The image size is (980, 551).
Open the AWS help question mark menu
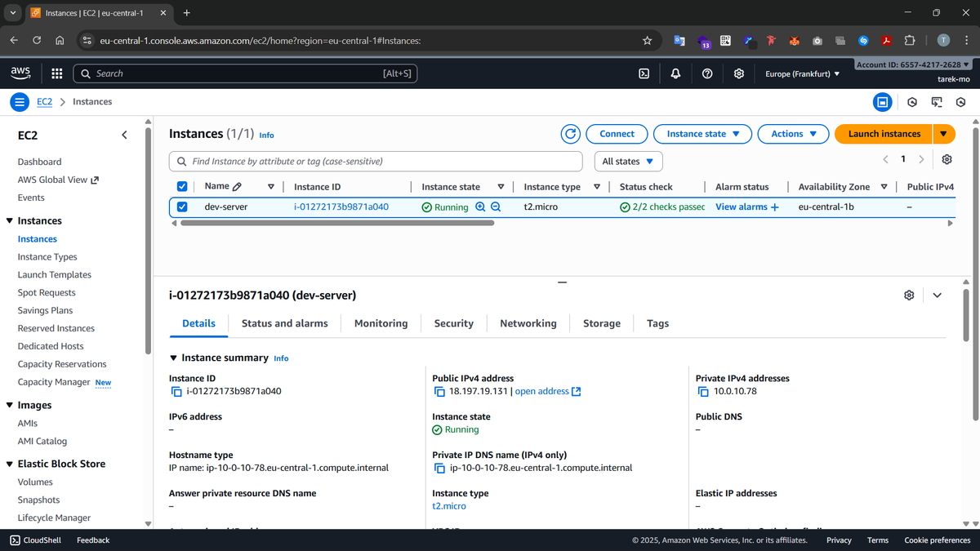[x=707, y=73]
